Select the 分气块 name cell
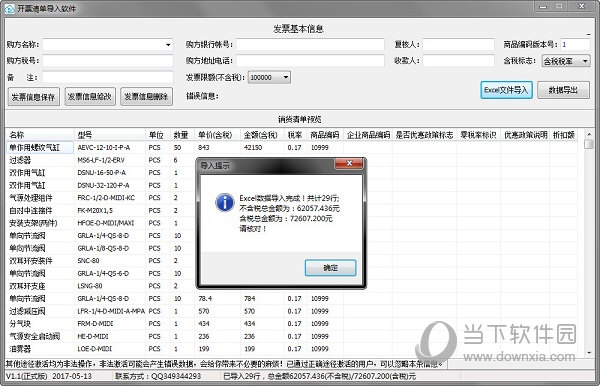Viewport: 600px width, 386px height. 40,324
